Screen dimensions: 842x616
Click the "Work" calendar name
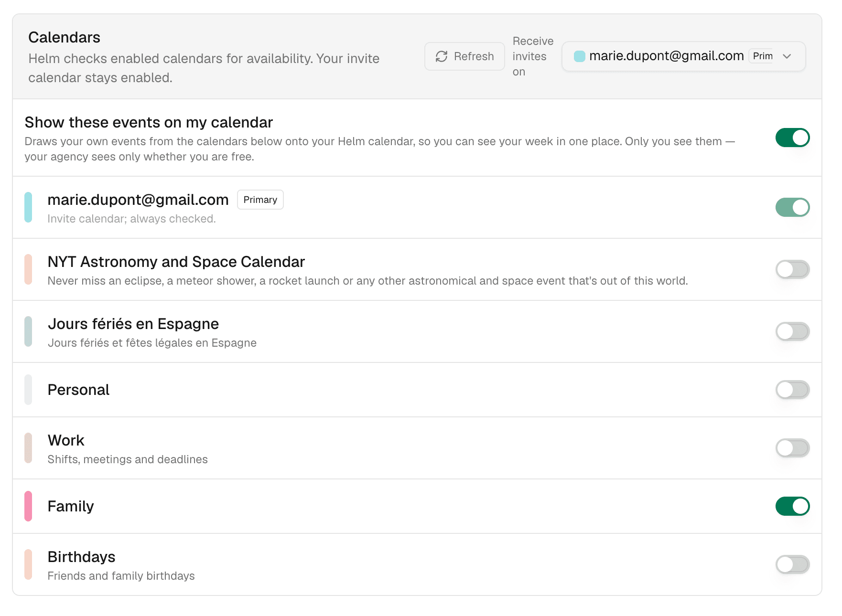coord(66,440)
